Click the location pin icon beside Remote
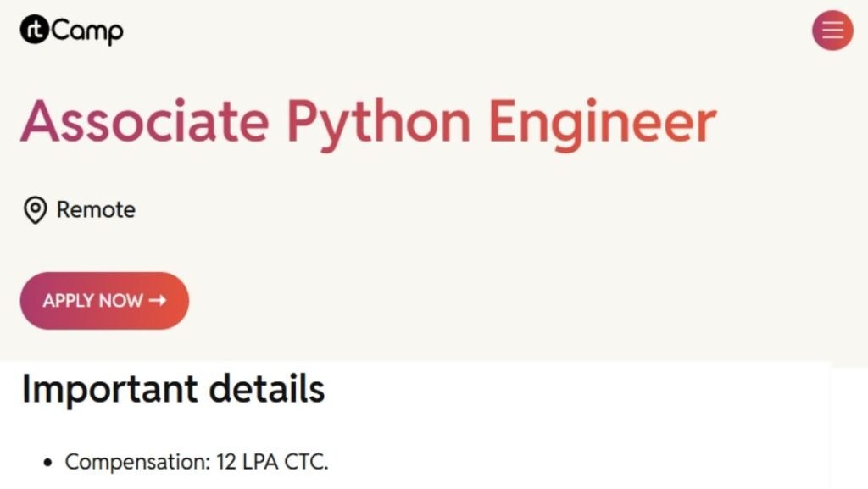Image resolution: width=868 pixels, height=489 pixels. point(35,209)
